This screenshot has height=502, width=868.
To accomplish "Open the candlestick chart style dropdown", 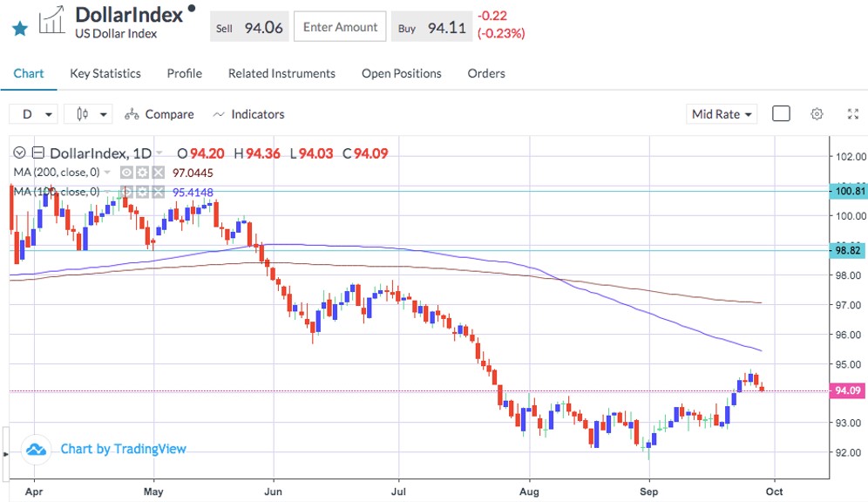I will pos(89,114).
